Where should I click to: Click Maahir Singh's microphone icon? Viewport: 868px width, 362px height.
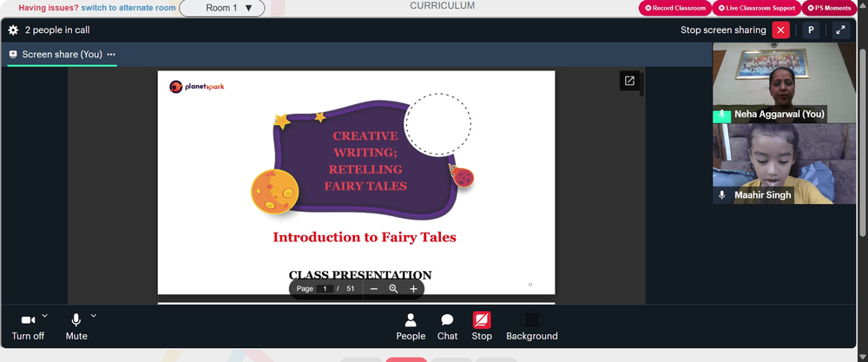(x=722, y=194)
